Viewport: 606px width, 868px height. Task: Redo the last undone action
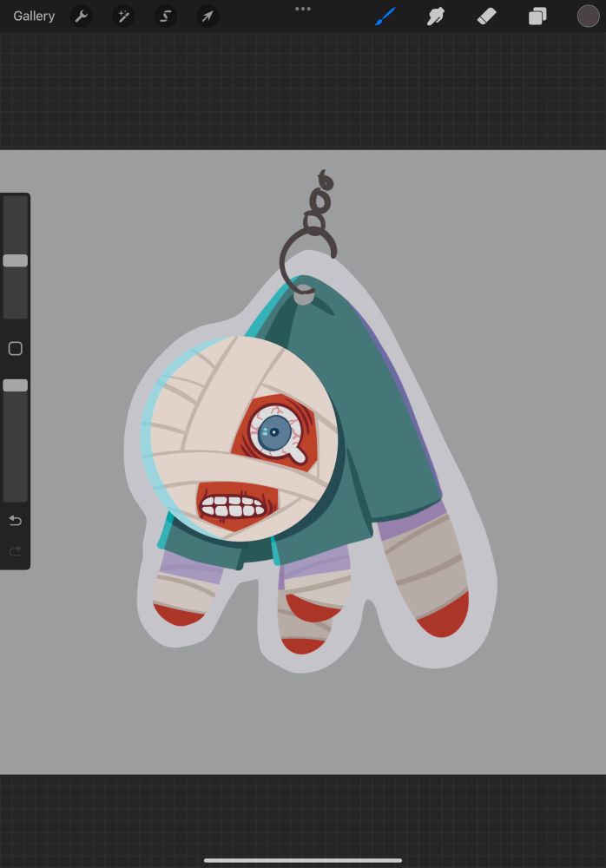pyautogui.click(x=16, y=551)
